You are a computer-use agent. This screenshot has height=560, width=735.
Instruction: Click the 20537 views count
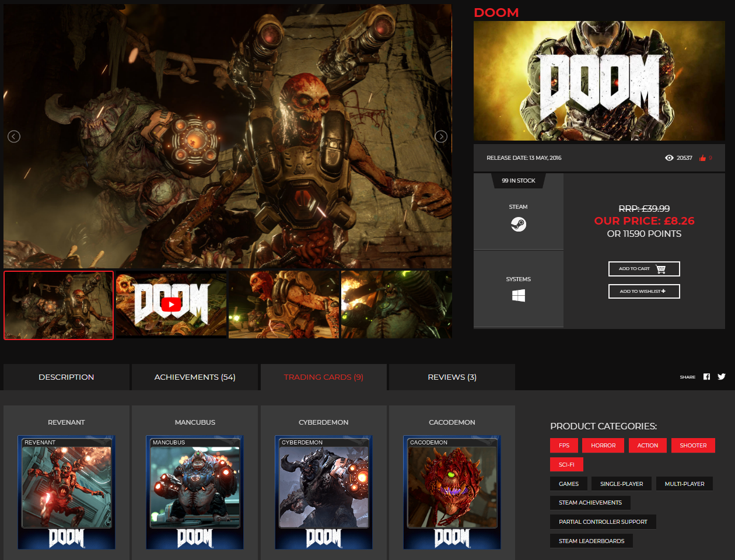click(x=684, y=158)
